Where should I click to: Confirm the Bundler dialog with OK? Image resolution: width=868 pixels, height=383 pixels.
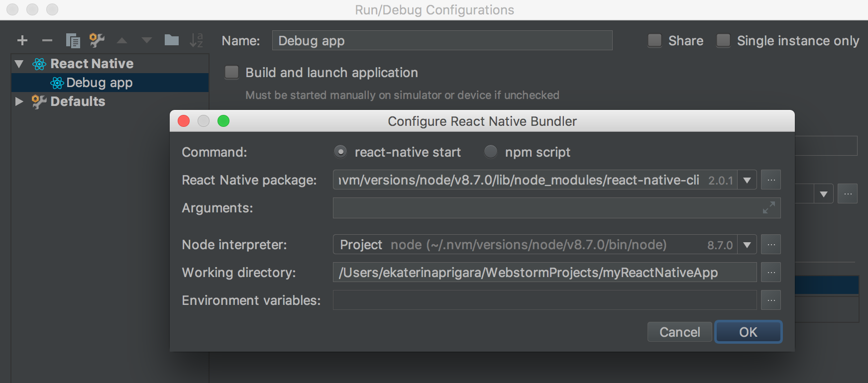pyautogui.click(x=748, y=332)
